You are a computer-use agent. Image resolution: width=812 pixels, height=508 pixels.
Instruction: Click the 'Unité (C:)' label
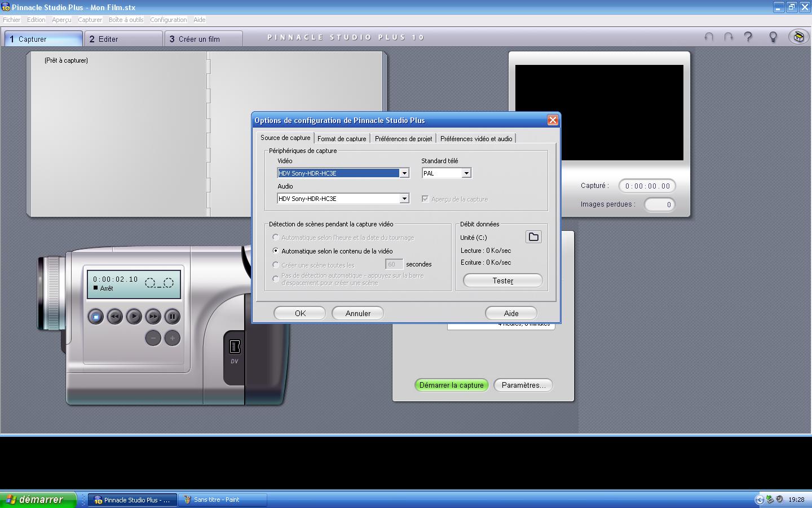click(474, 238)
